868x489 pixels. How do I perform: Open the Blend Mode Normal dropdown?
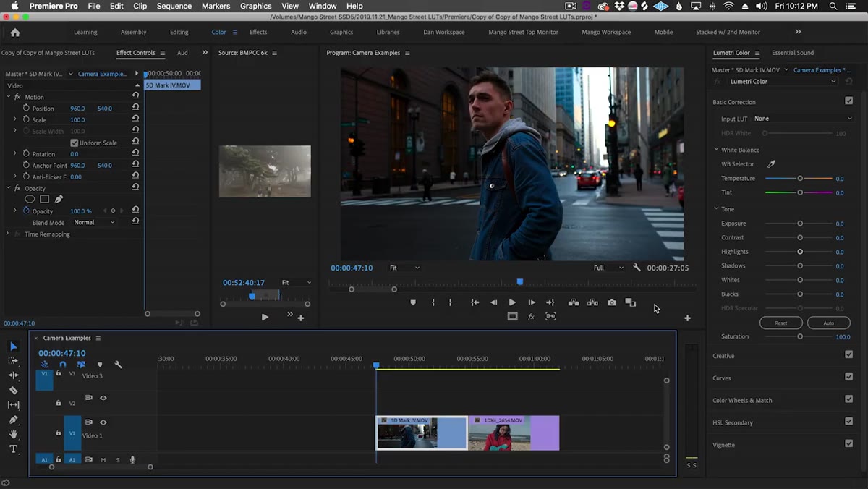(x=95, y=223)
